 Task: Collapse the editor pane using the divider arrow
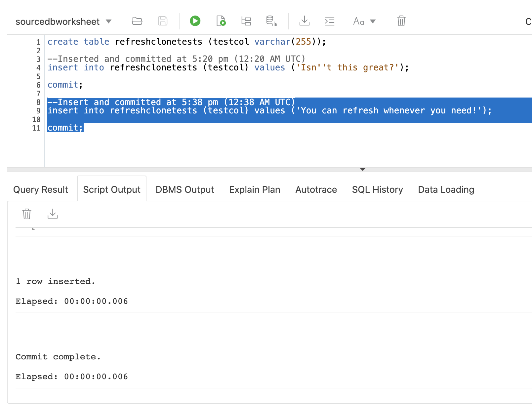[363, 170]
